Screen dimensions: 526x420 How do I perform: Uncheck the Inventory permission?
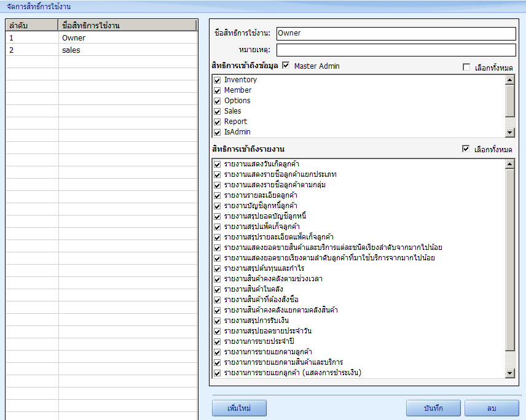coord(217,80)
